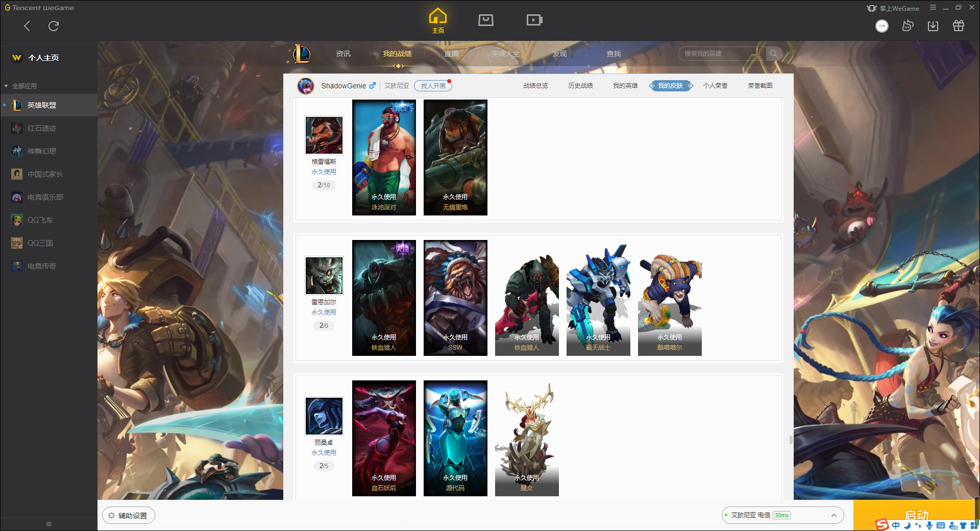
Task: Open the 直播 tab
Action: coord(451,54)
